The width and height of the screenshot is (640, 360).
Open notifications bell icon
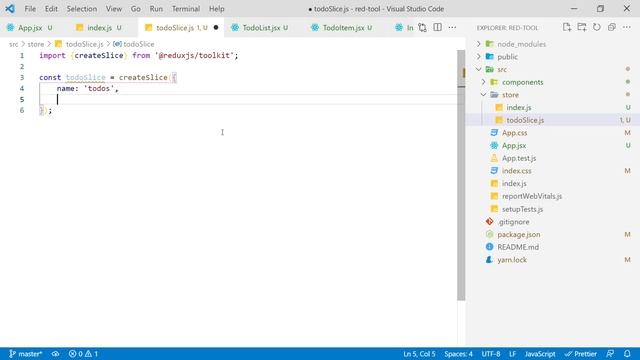(x=627, y=354)
